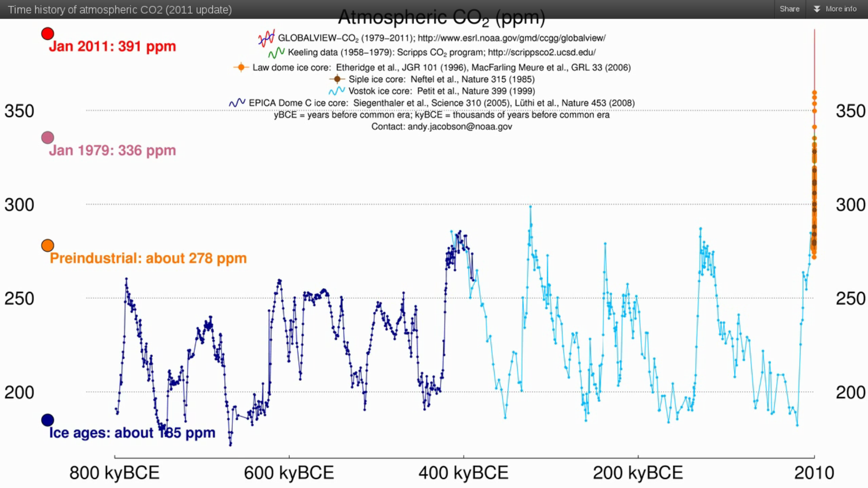This screenshot has height=488, width=868.
Task: Click the pink Jan 1979 marker dot
Action: pos(47,137)
